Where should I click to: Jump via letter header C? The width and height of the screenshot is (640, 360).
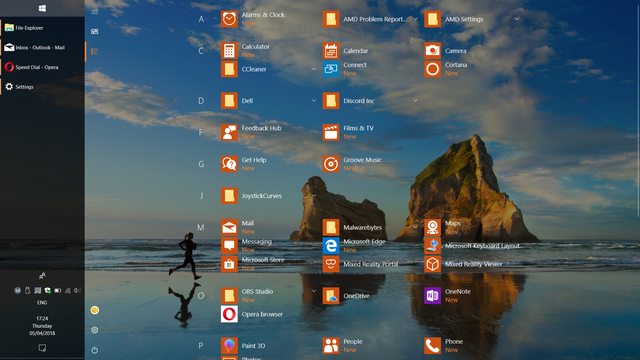201,51
